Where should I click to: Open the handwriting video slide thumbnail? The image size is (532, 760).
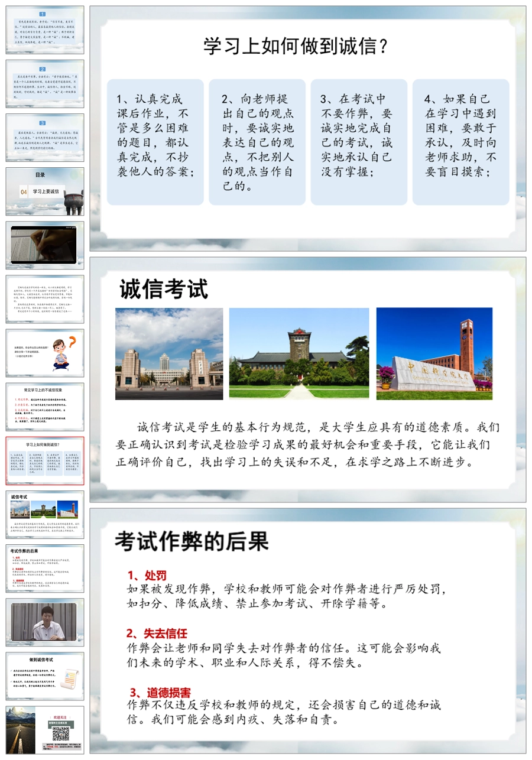pos(45,245)
